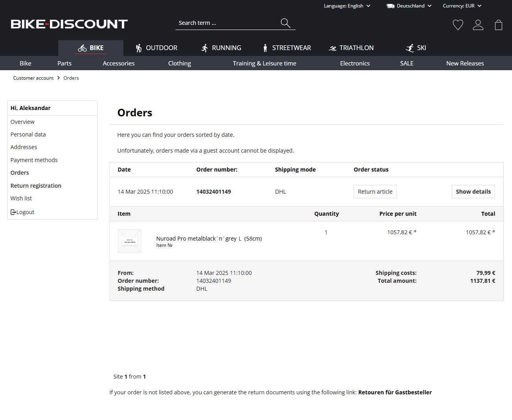Open the New Releases submenu item

click(x=465, y=63)
